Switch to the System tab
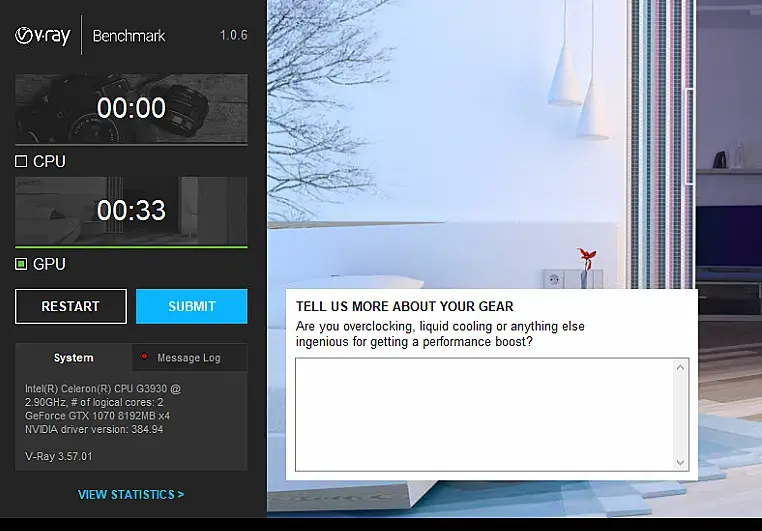 click(73, 358)
